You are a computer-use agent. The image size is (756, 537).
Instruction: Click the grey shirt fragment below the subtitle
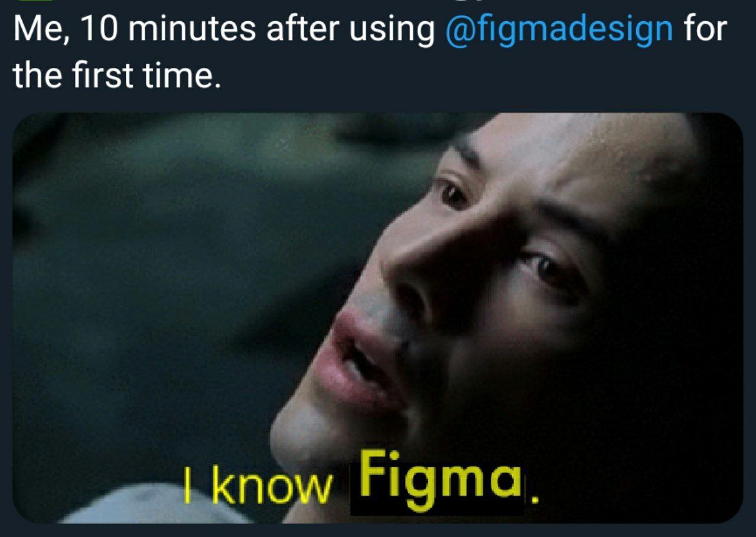148,506
